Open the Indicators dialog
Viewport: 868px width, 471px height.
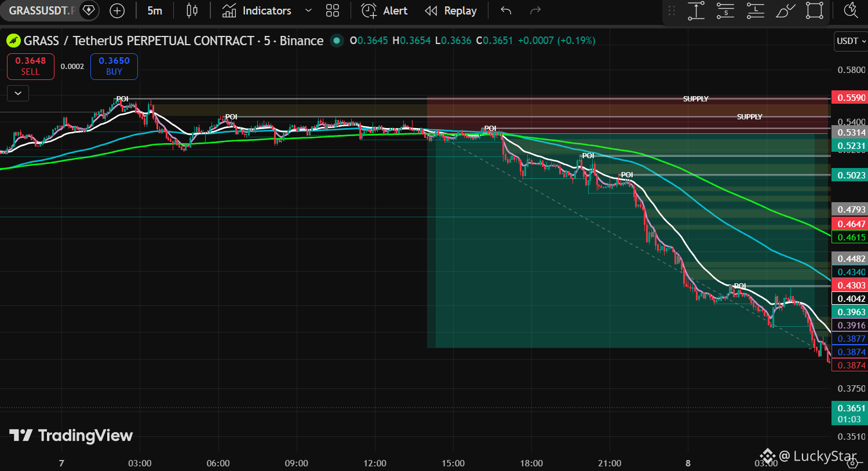257,10
